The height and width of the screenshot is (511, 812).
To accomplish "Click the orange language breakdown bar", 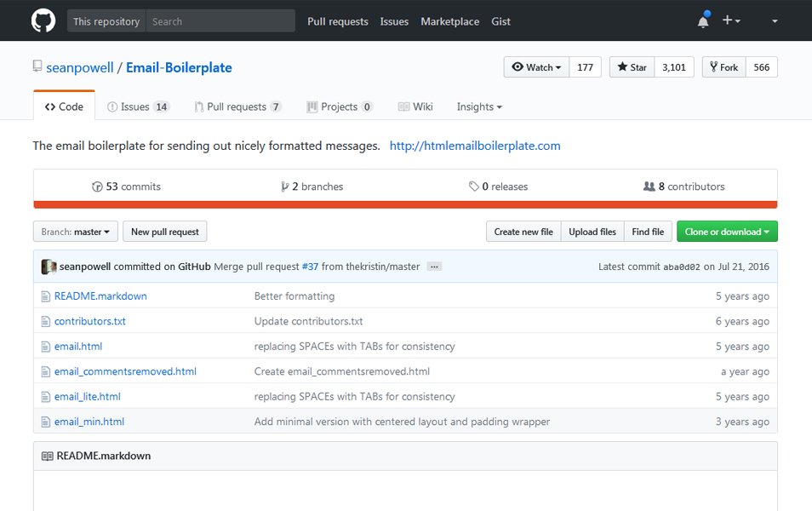I will point(405,204).
